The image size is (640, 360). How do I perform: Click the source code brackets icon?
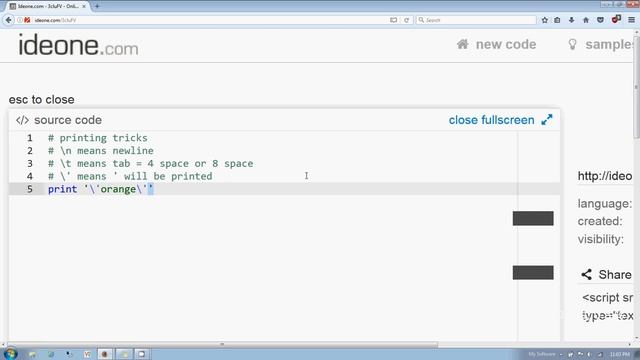pos(22,120)
